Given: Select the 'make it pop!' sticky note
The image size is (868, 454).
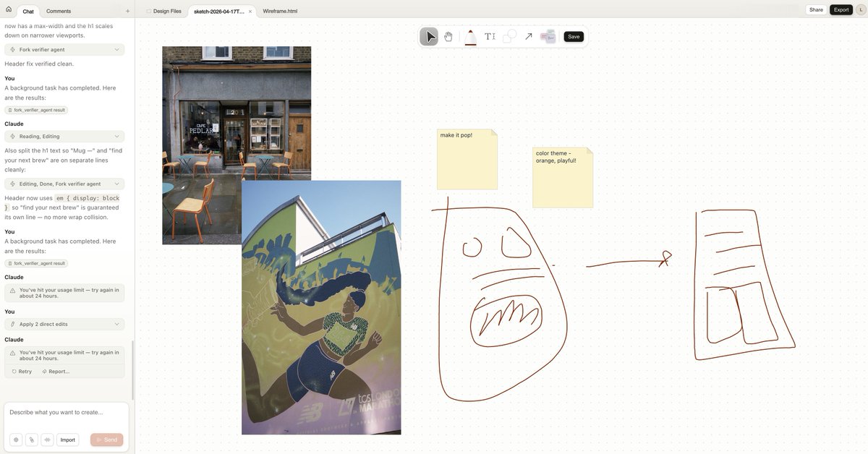Looking at the screenshot, I should pyautogui.click(x=467, y=159).
